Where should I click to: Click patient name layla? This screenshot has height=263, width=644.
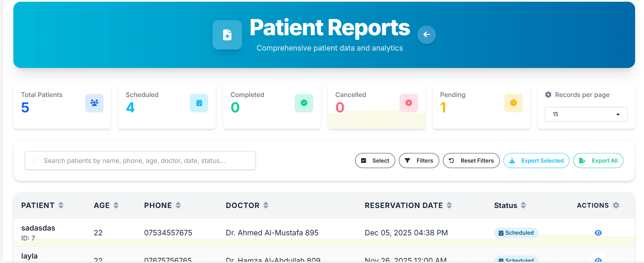29,256
